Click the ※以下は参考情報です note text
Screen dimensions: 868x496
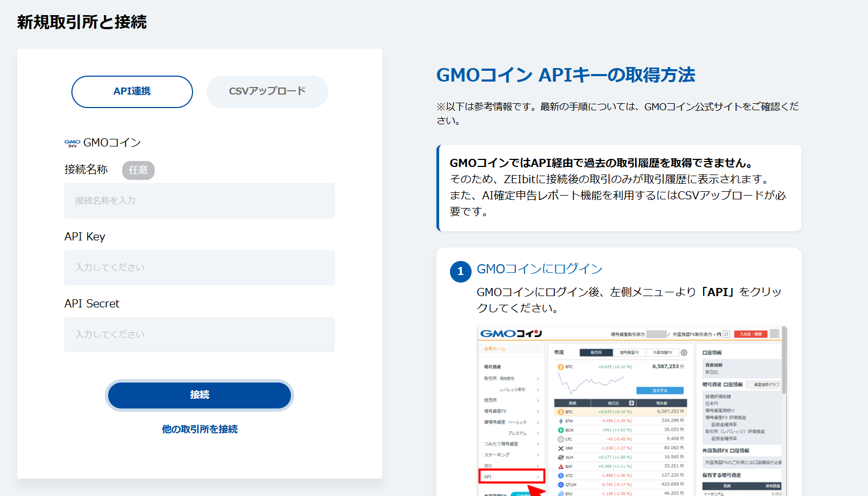[x=618, y=113]
